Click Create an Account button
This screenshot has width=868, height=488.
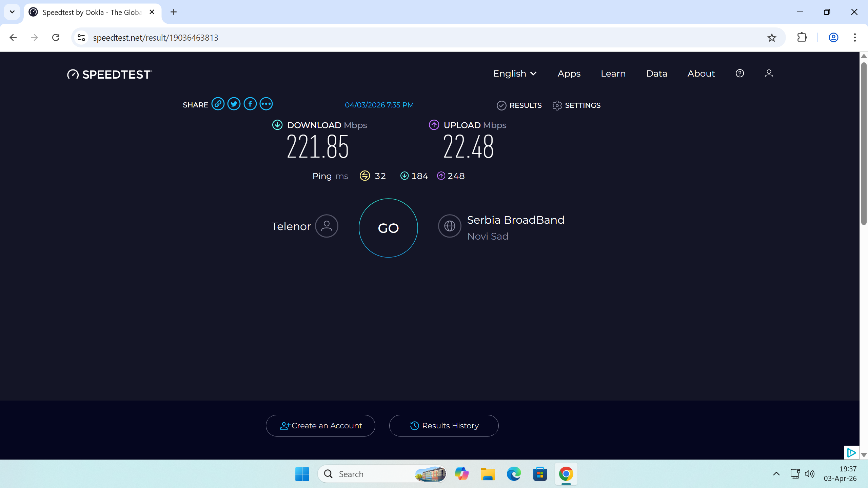[x=320, y=426]
